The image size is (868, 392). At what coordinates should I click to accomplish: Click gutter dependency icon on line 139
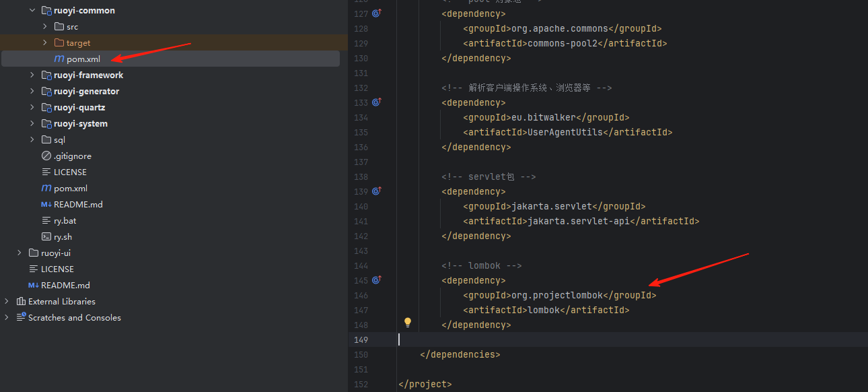coord(377,191)
